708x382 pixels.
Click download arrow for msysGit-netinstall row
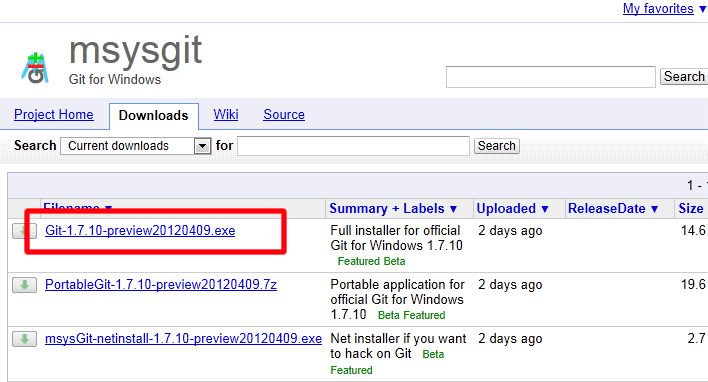tap(24, 339)
